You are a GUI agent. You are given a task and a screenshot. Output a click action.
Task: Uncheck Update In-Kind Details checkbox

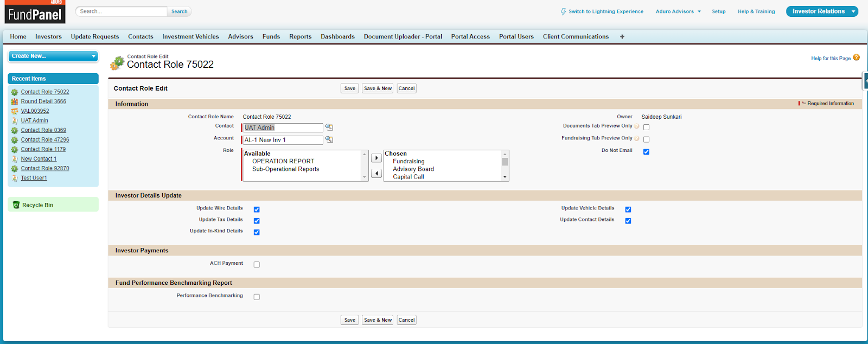(257, 232)
